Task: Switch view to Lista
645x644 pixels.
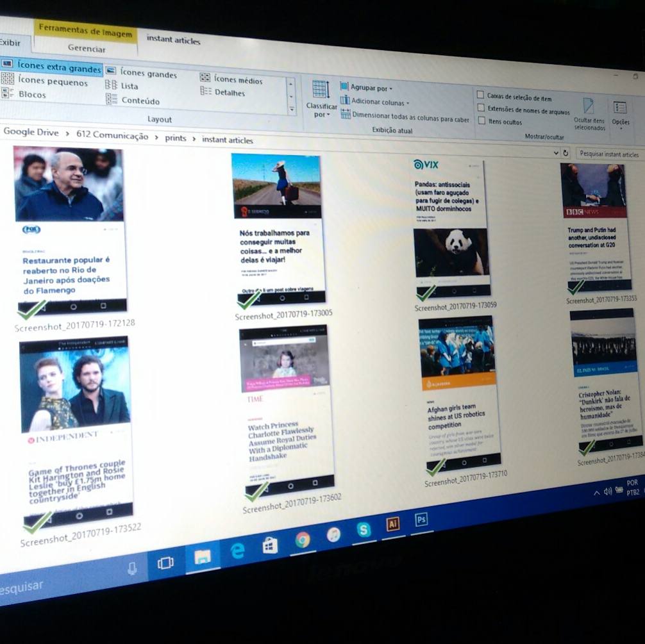Action: point(122,85)
